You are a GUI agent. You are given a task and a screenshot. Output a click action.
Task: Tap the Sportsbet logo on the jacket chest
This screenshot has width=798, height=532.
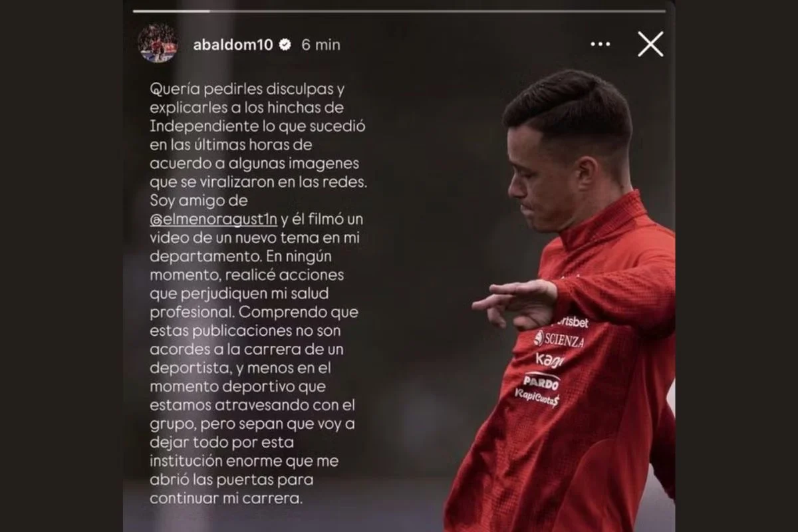point(573,322)
